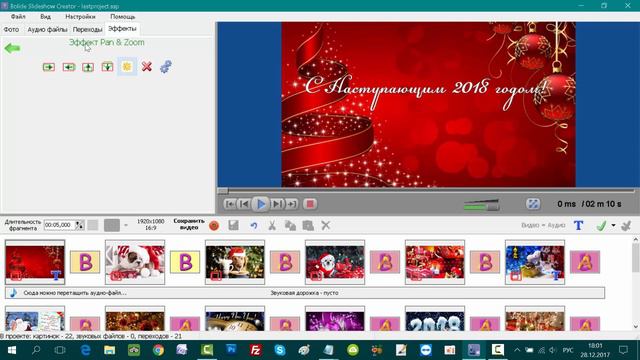Click the green checkmark icon
Image resolution: width=640 pixels, height=360 pixels.
tap(601, 225)
